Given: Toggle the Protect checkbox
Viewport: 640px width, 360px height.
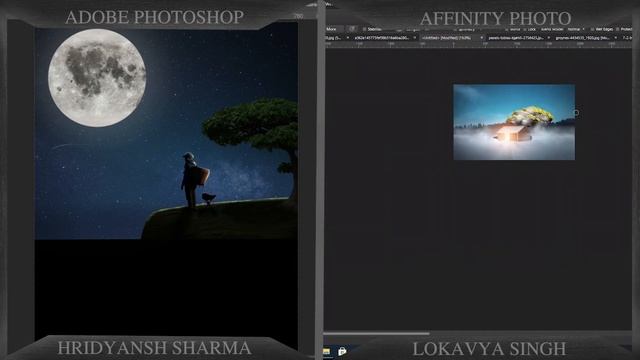Looking at the screenshot, I should coord(618,29).
